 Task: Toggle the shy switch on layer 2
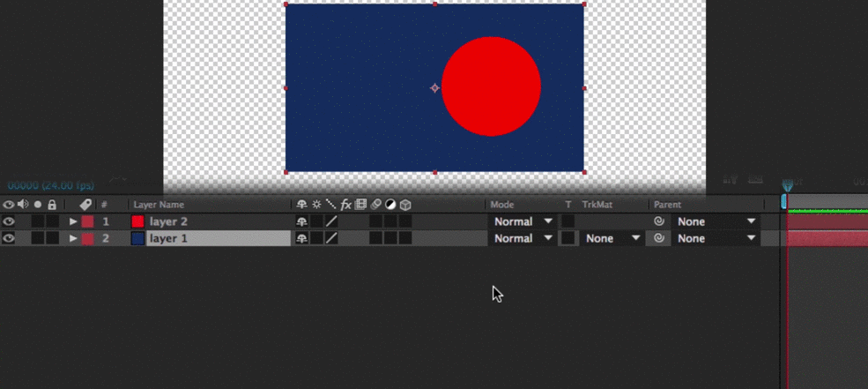coord(301,221)
